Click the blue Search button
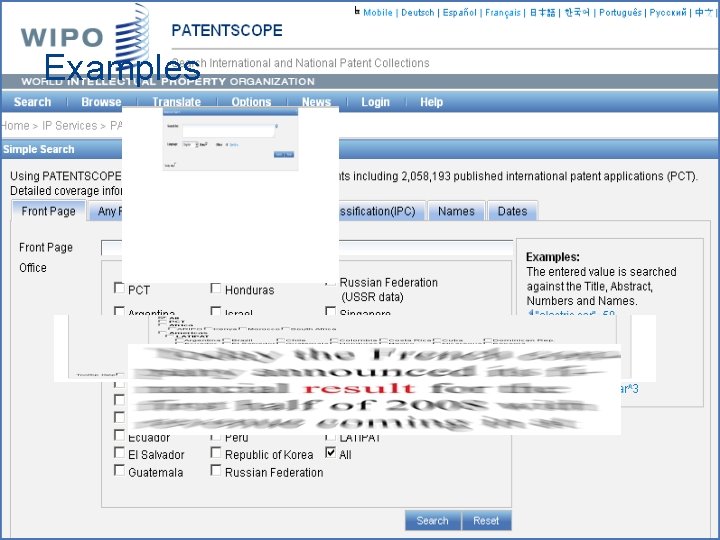 [x=433, y=521]
